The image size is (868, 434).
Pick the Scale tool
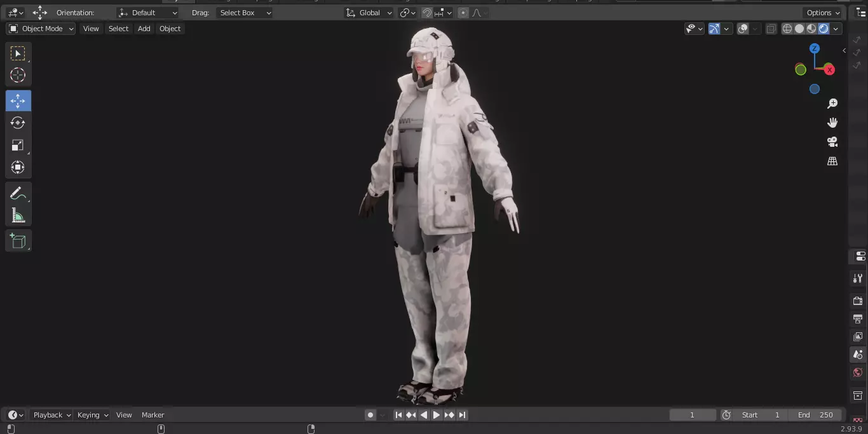click(x=18, y=145)
